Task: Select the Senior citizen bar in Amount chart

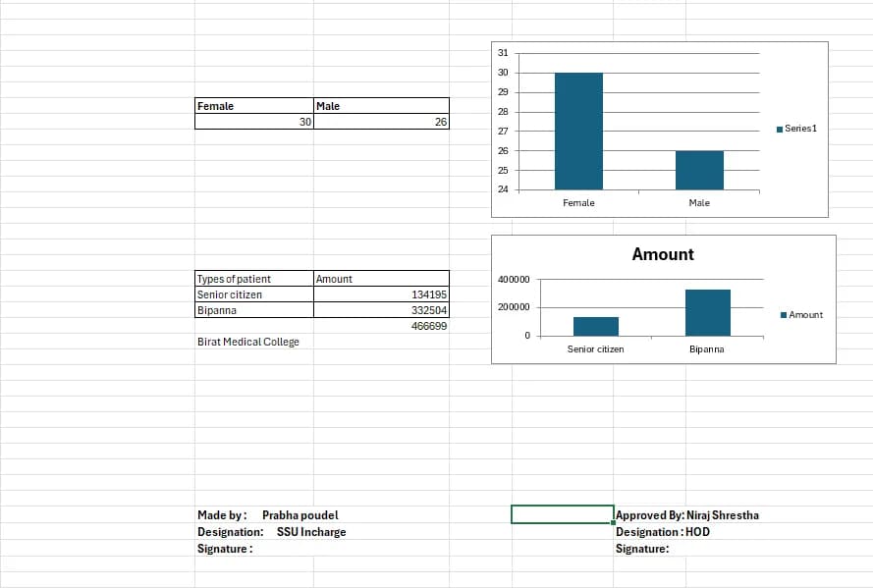Action: pyautogui.click(x=596, y=327)
